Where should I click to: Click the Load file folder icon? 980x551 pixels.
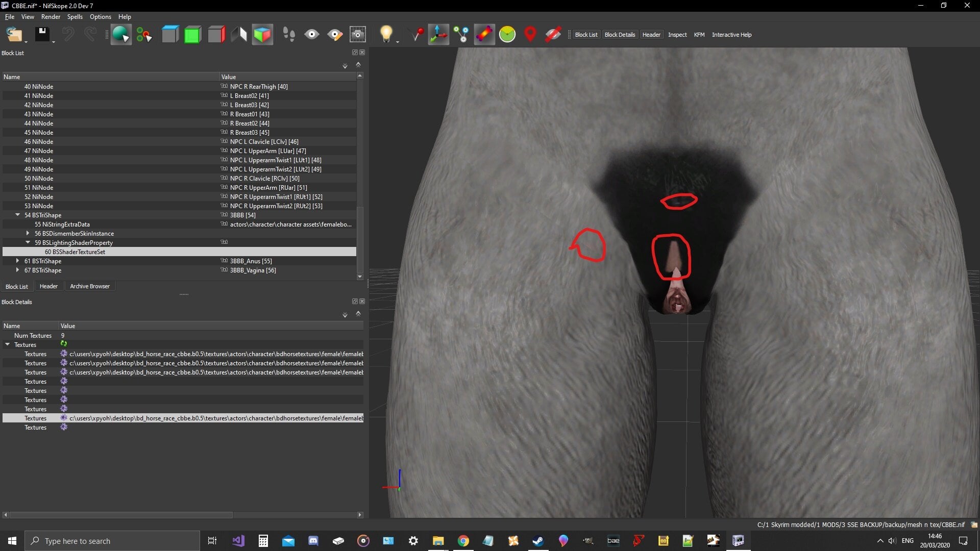[x=14, y=35]
